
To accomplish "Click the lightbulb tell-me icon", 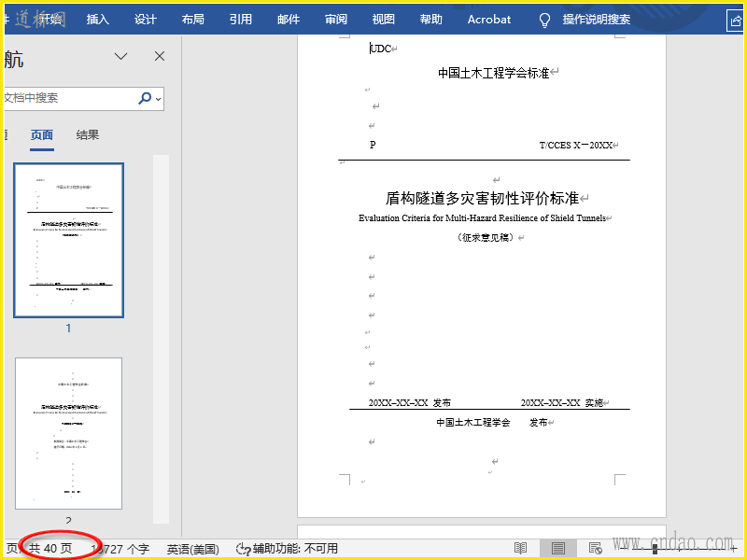I will click(x=544, y=20).
